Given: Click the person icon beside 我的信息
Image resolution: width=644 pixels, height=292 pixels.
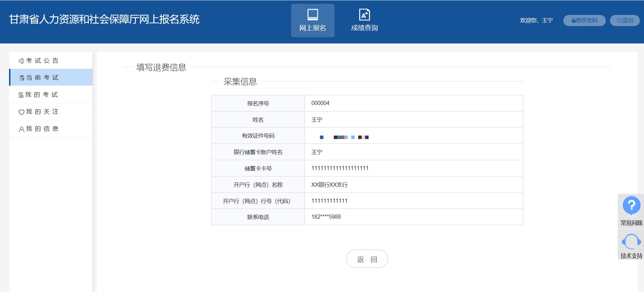Looking at the screenshot, I should (21, 129).
